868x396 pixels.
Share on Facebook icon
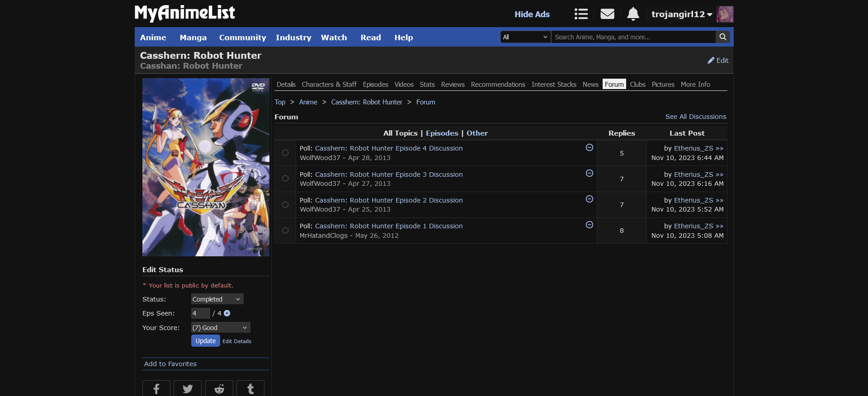[156, 389]
